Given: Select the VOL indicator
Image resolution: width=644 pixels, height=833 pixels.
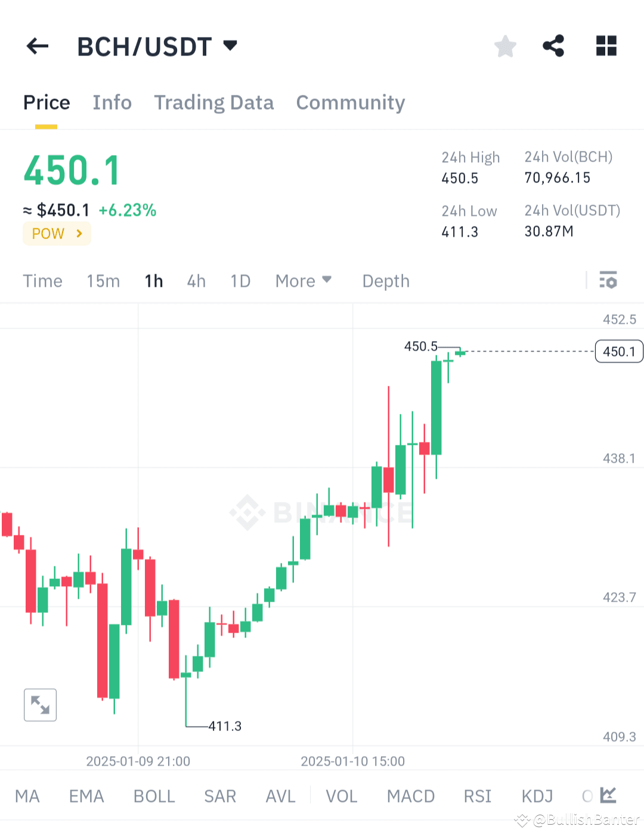Looking at the screenshot, I should (340, 795).
